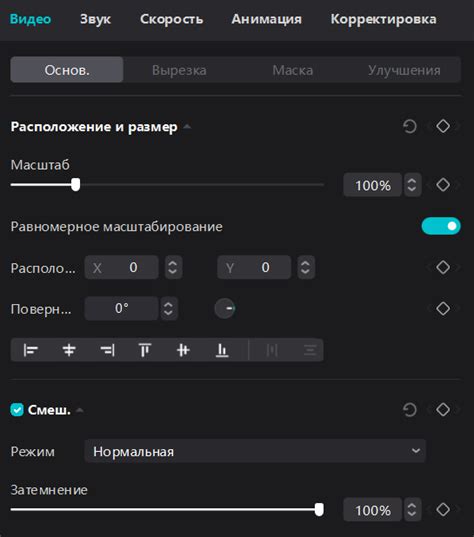Align right edges icon

[x=107, y=350]
